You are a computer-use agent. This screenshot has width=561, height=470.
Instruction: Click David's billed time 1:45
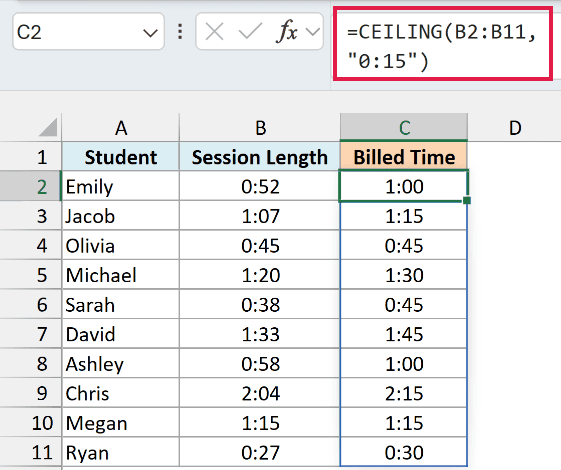[x=404, y=334]
